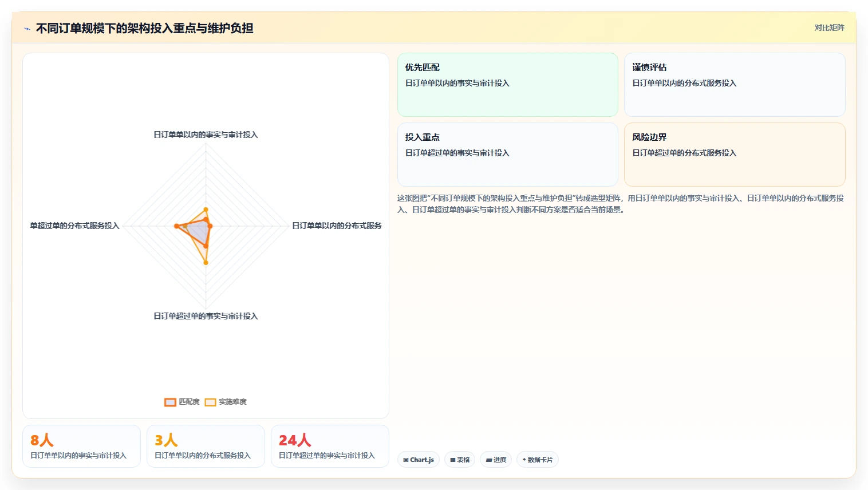Toggle the 匹配度 legend entry
Screen dimensions: 868x490
click(182, 402)
